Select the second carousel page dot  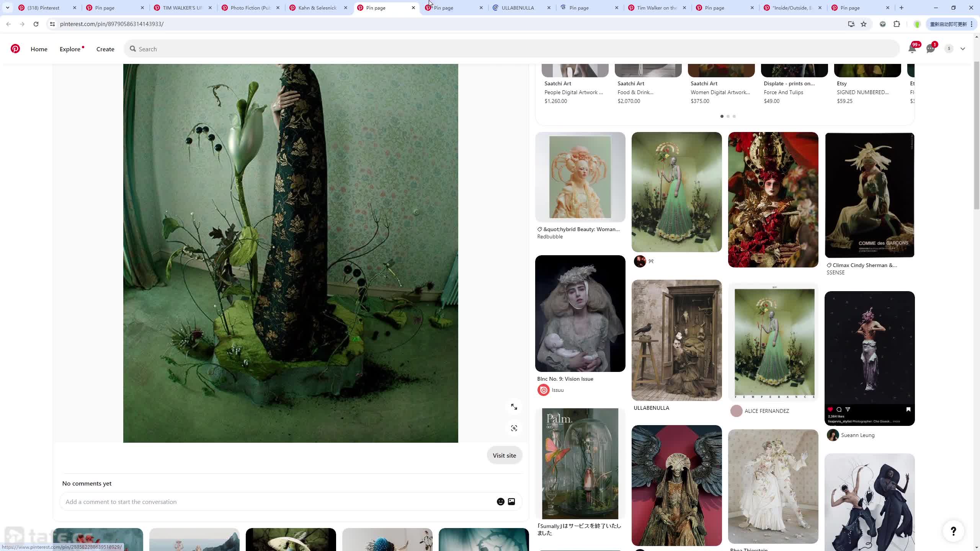tap(728, 116)
